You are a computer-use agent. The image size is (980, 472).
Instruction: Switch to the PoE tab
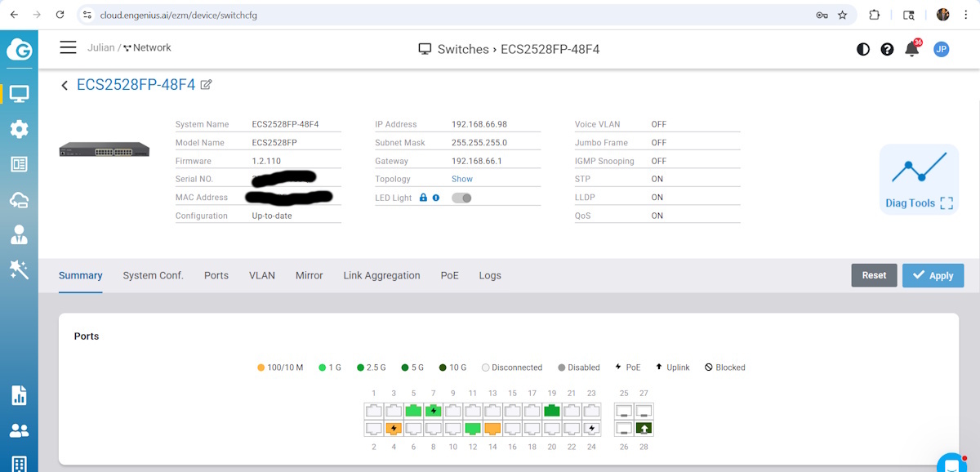click(x=450, y=276)
